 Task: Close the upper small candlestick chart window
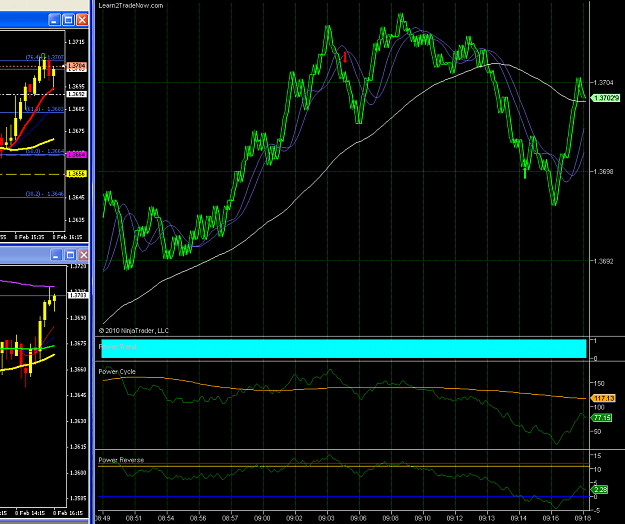tap(82, 20)
